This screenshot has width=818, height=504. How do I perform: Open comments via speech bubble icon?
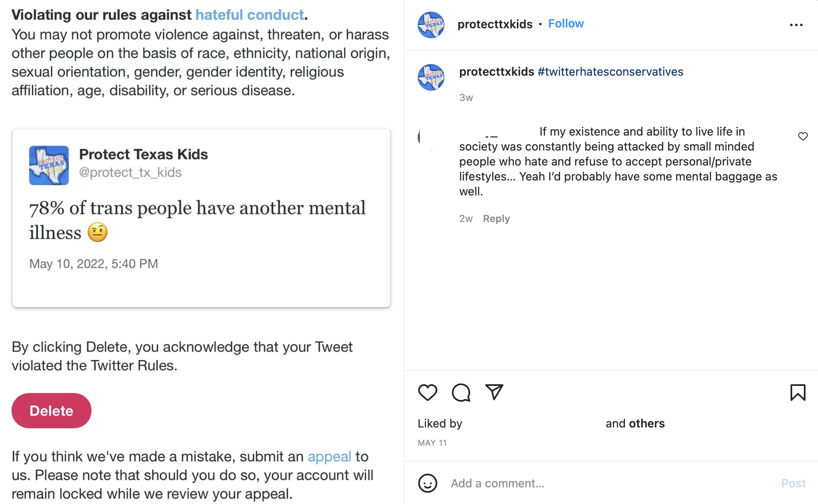460,391
